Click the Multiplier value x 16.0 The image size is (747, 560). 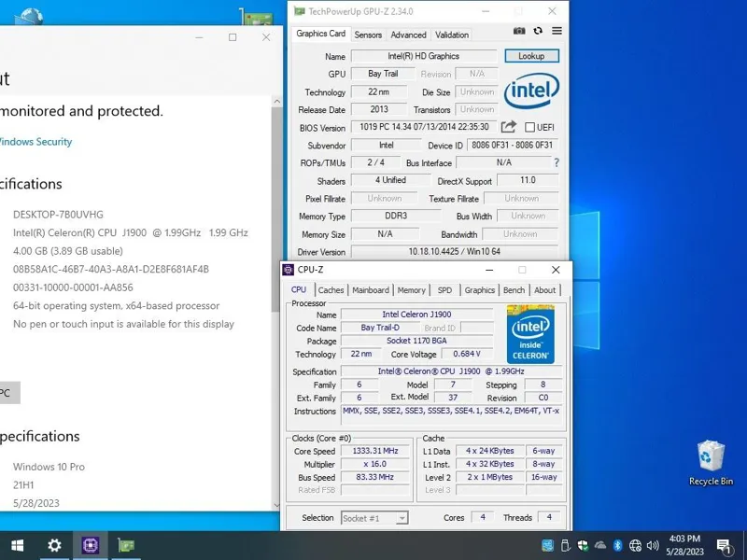375,464
